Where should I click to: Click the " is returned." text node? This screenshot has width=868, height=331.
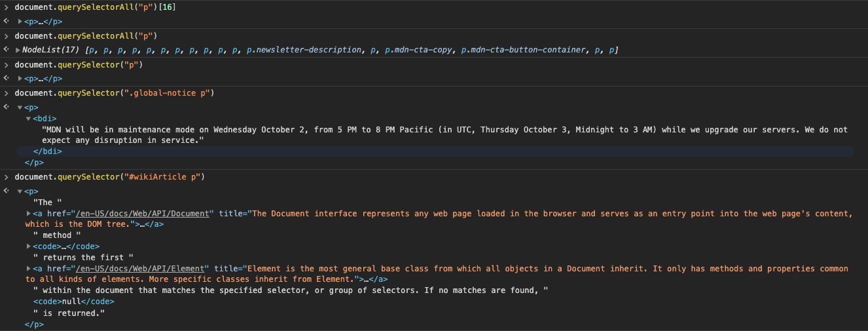(69, 313)
